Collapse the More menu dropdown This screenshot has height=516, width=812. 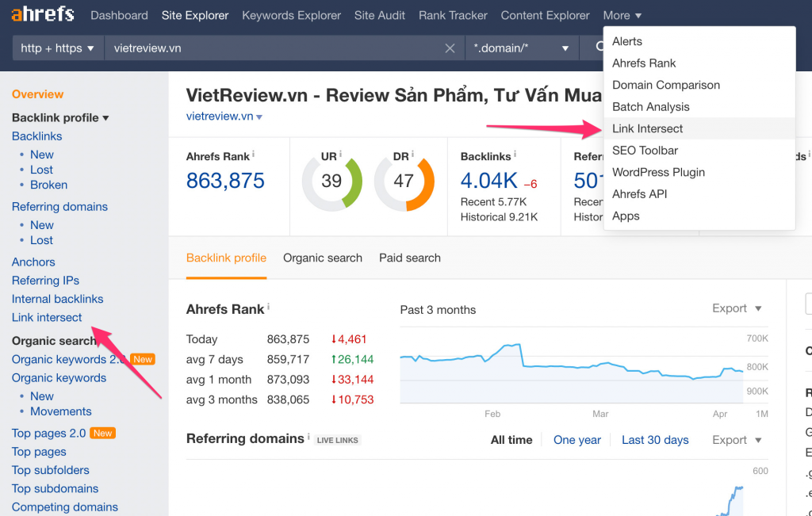(x=622, y=16)
